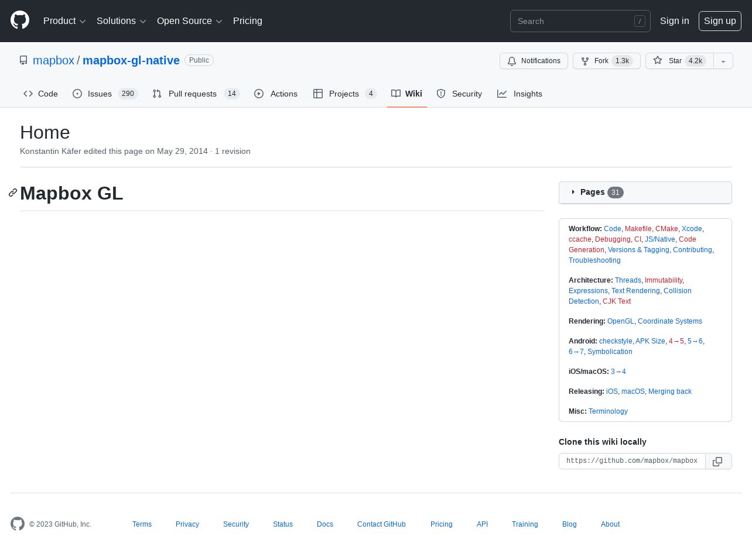Open the About footer link
Viewport: 752px width, 560px height.
coord(610,524)
